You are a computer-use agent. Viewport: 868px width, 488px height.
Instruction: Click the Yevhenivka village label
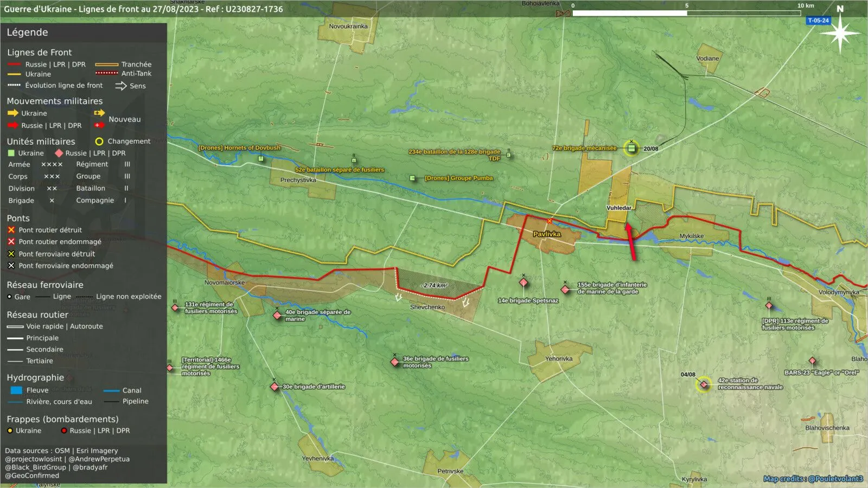pos(318,458)
